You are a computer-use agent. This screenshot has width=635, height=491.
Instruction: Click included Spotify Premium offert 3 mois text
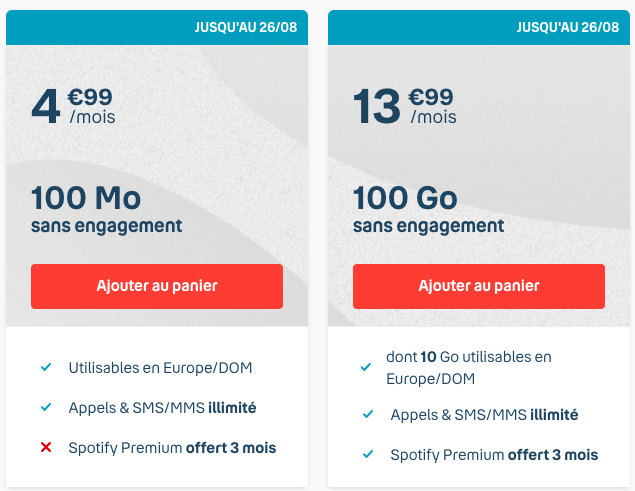click(494, 455)
